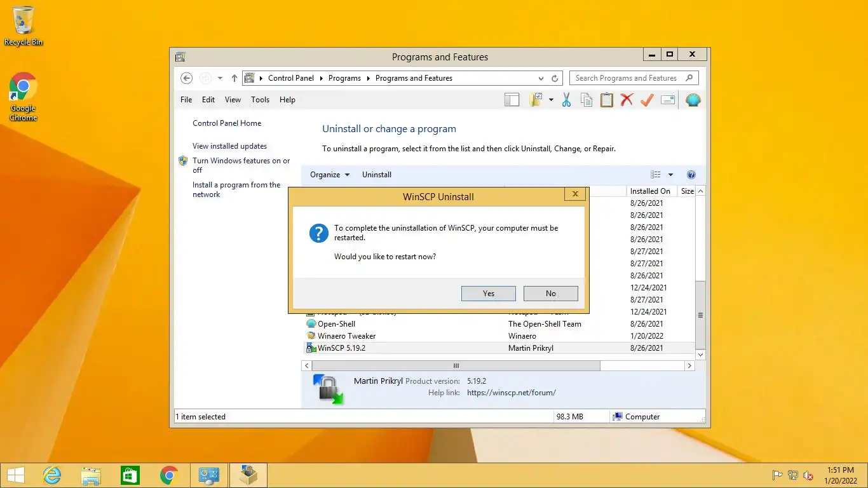Click the Windows Start button

pyautogui.click(x=15, y=475)
